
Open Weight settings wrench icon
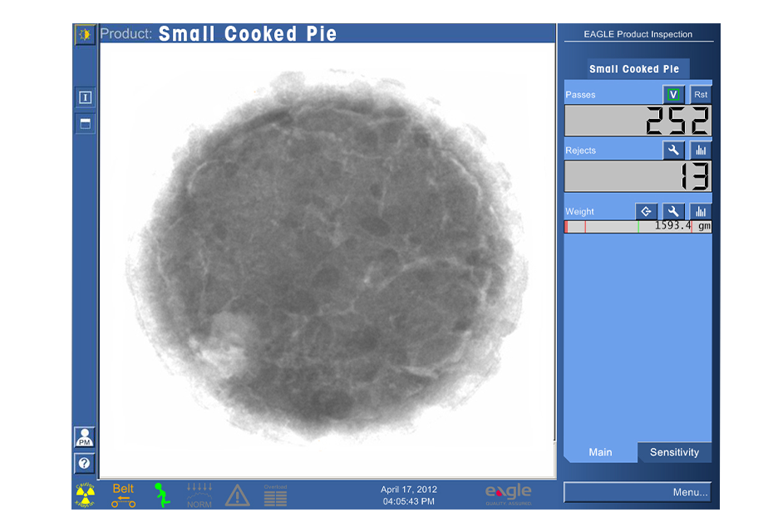coord(673,211)
